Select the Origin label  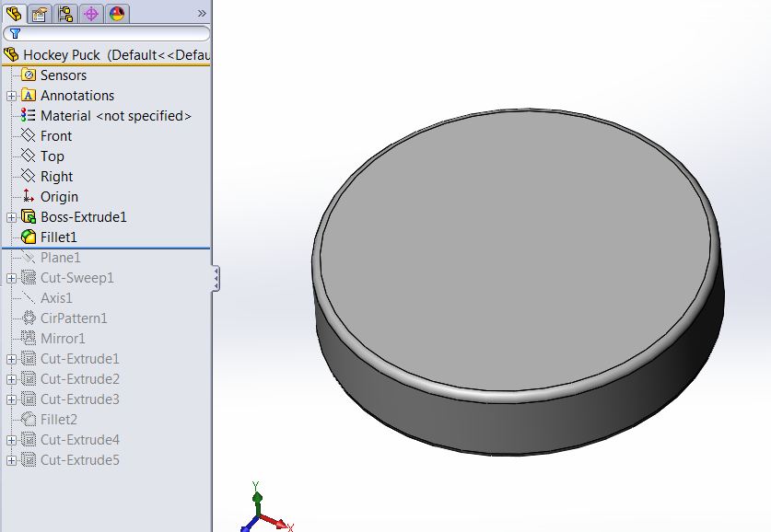point(59,197)
